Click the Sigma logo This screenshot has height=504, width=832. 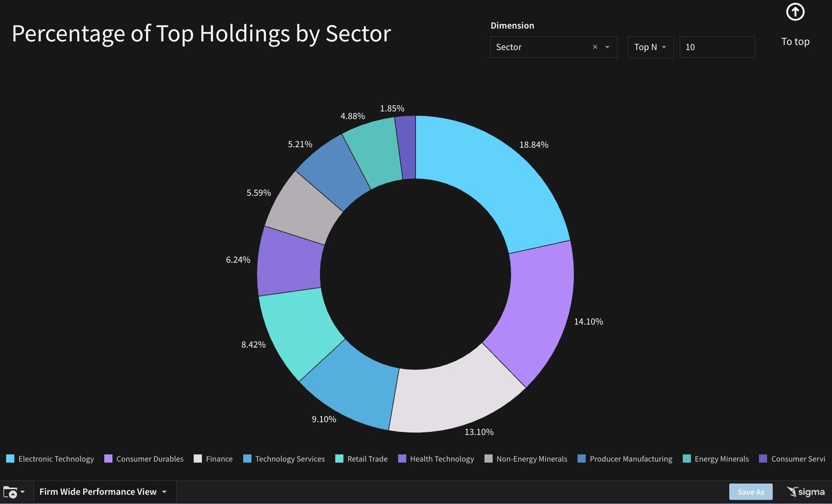805,492
